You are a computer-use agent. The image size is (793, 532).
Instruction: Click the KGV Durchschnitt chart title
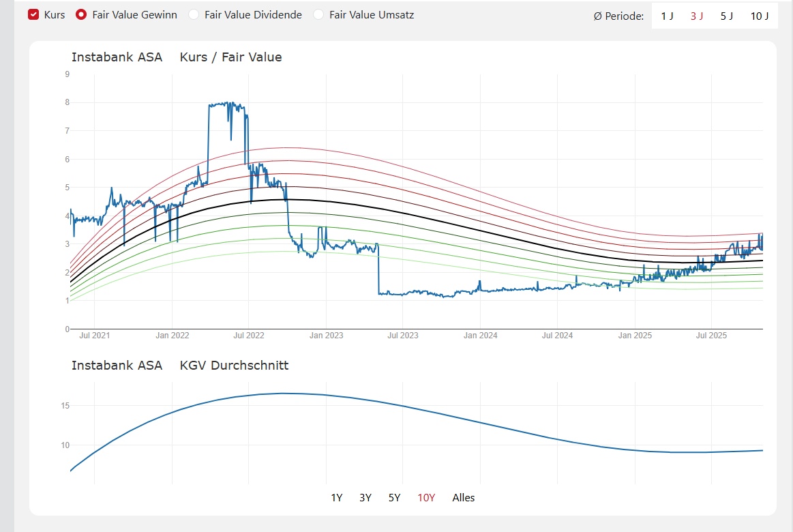point(234,366)
